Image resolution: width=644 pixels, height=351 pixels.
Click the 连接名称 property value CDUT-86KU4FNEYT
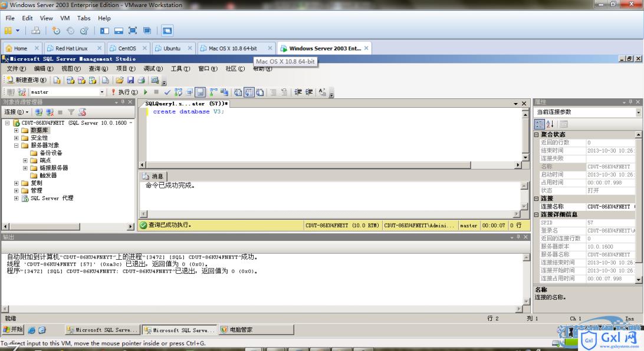[x=610, y=207]
